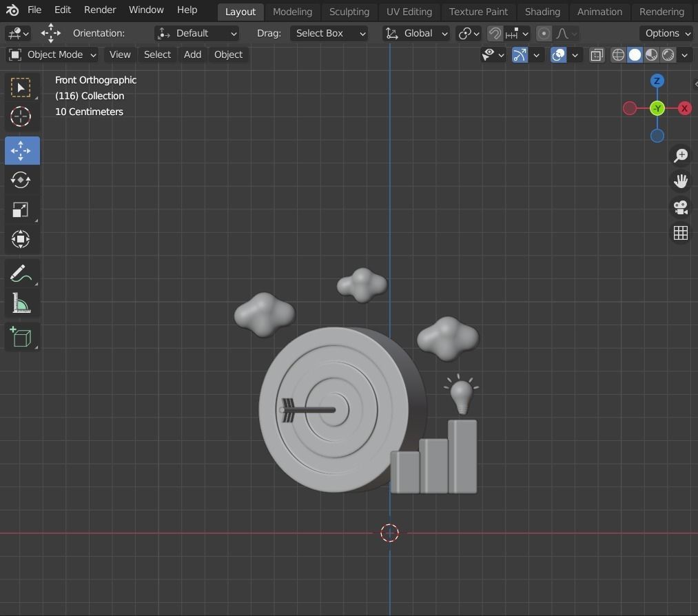Switch to wireframe viewport shading
The width and height of the screenshot is (698, 616).
click(618, 55)
